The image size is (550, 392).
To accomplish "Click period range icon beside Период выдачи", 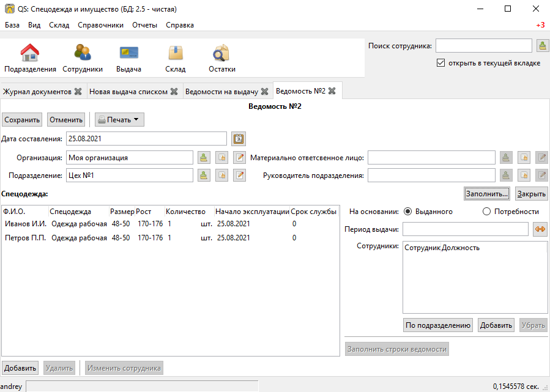I will coord(540,229).
